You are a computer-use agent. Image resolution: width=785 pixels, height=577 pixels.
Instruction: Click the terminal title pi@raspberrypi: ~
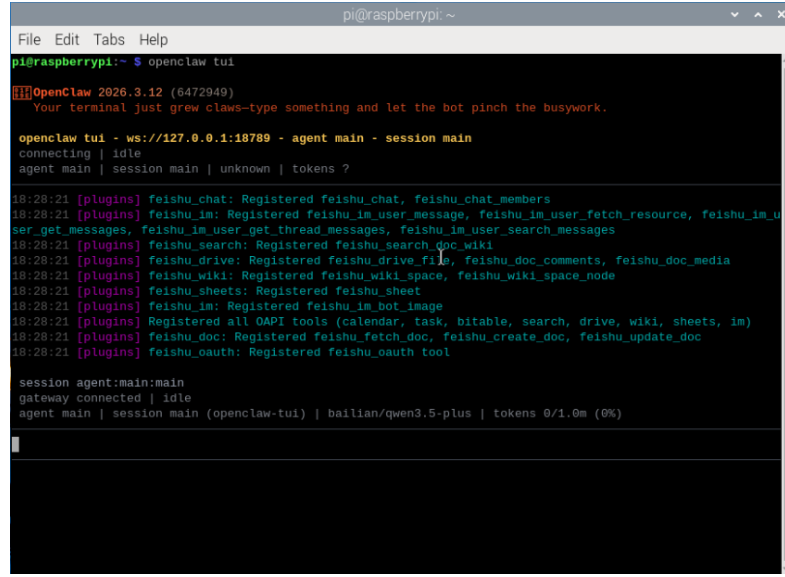(x=399, y=15)
